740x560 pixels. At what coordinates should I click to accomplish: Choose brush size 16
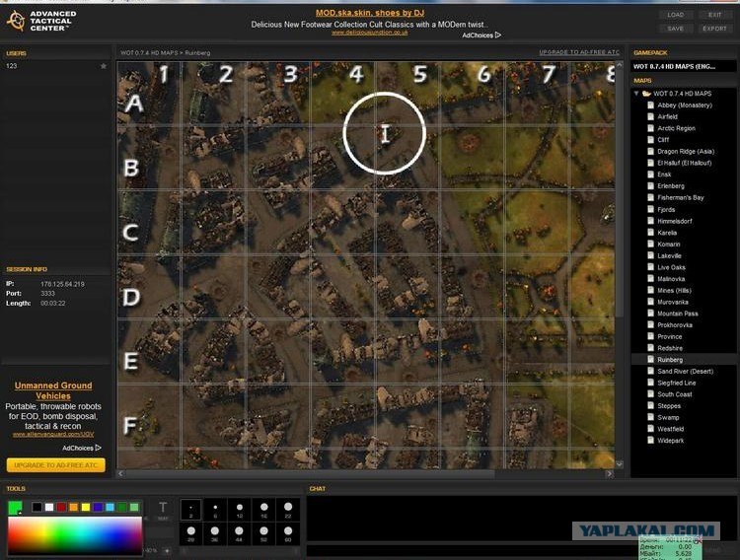click(x=263, y=510)
